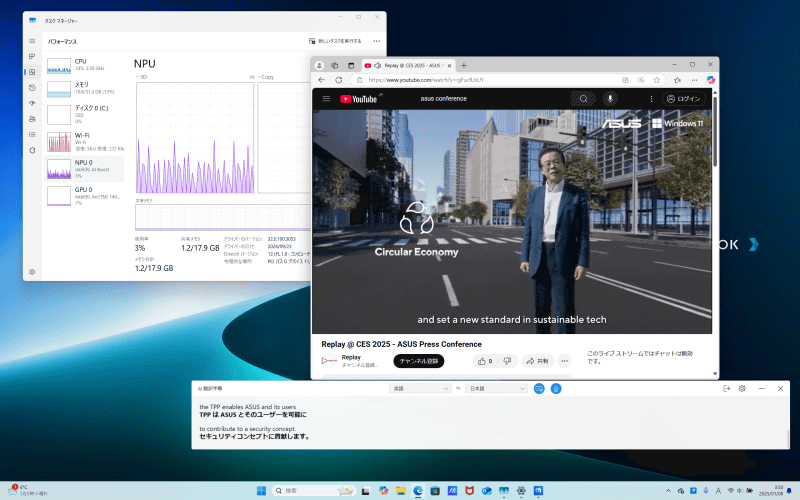800x500 pixels.
Task: Click YouTube search box with asus conference
Action: 492,98
